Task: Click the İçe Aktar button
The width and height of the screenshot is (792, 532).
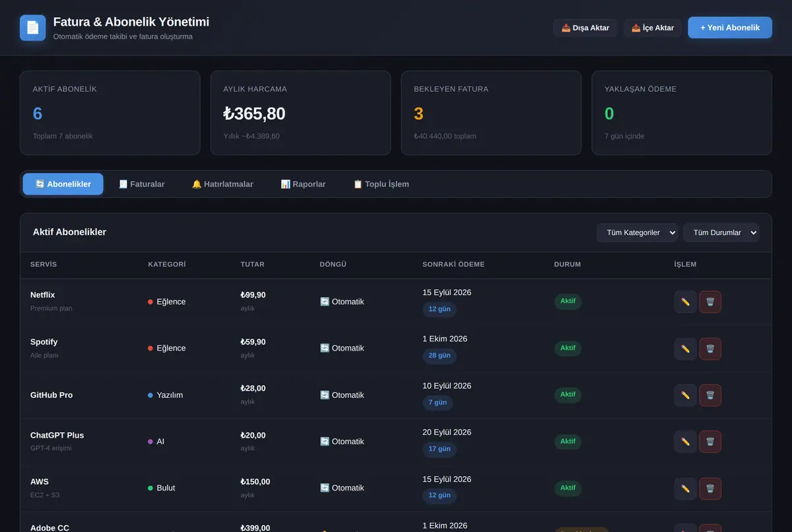Action: 653,28
